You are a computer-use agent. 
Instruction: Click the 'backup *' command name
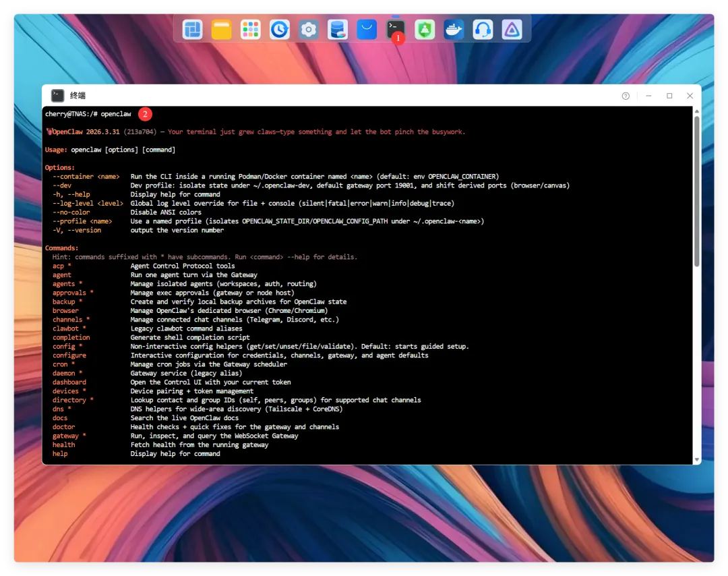[x=67, y=301]
